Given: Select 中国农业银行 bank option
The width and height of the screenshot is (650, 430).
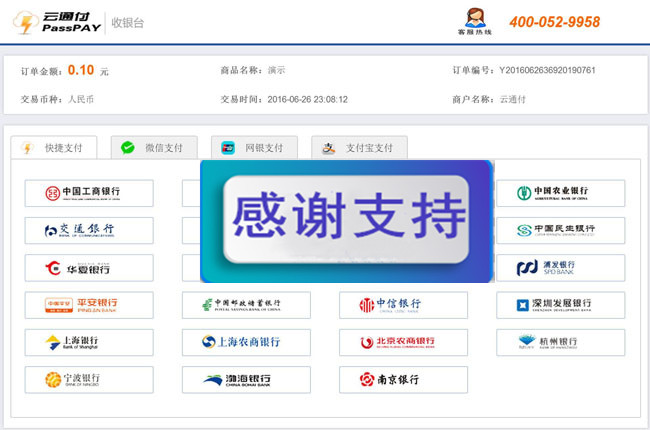Looking at the screenshot, I should click(x=560, y=193).
